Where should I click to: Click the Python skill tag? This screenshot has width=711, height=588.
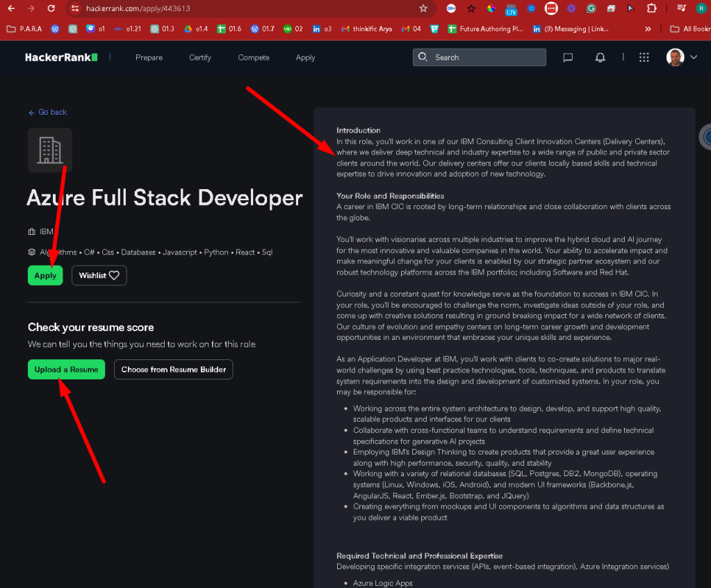click(216, 252)
